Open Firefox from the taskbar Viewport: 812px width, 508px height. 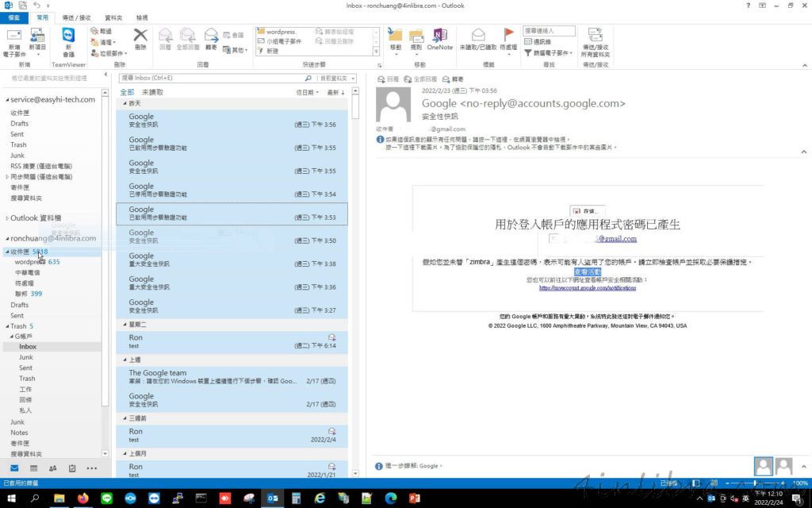pyautogui.click(x=82, y=498)
